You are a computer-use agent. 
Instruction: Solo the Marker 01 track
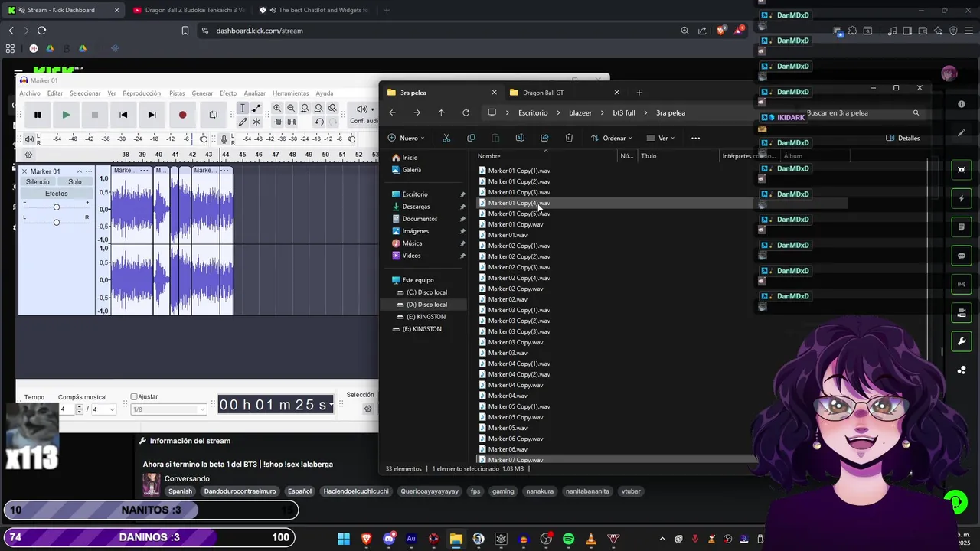click(x=74, y=182)
